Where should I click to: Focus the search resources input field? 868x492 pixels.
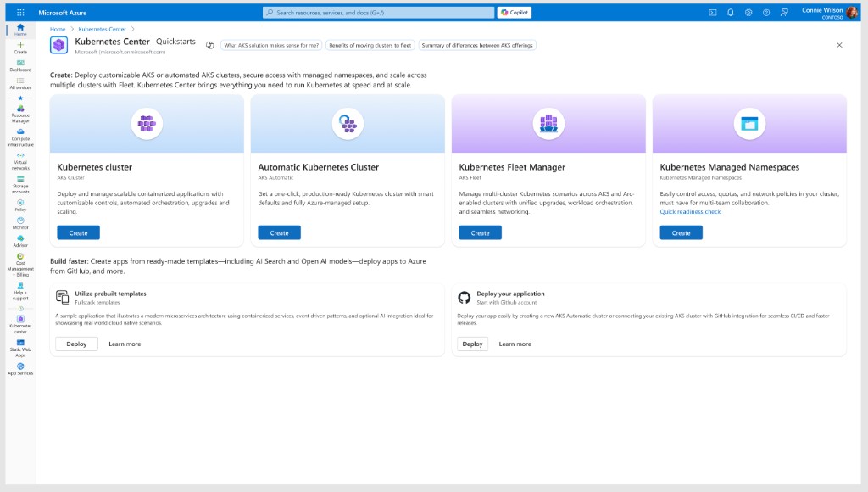(x=379, y=12)
